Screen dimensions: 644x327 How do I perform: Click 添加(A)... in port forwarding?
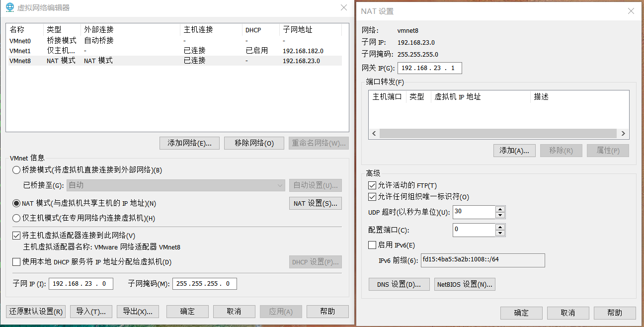(514, 151)
